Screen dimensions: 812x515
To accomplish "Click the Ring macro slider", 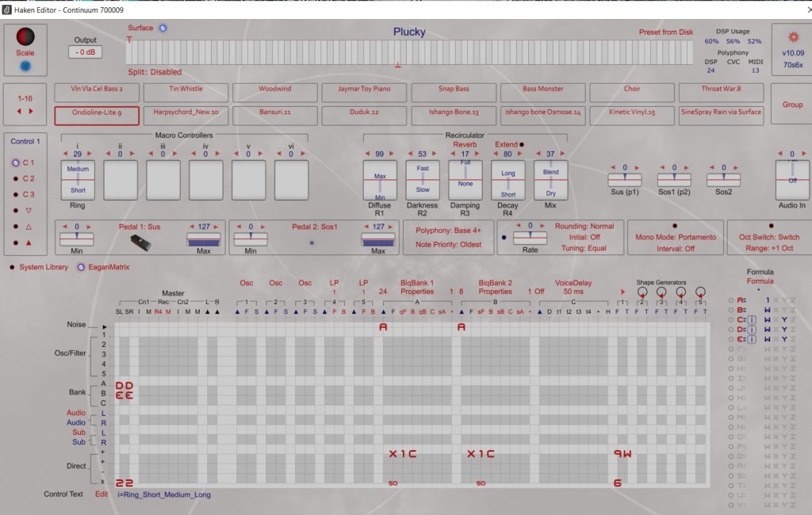I will tap(78, 180).
